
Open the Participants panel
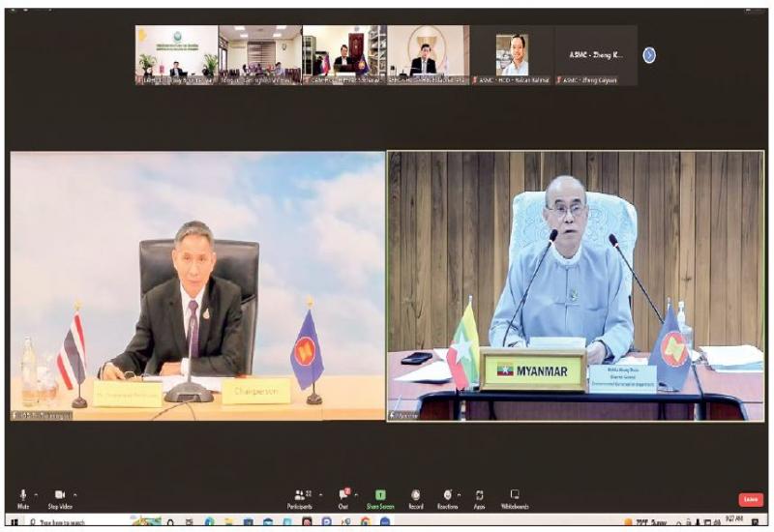click(299, 495)
